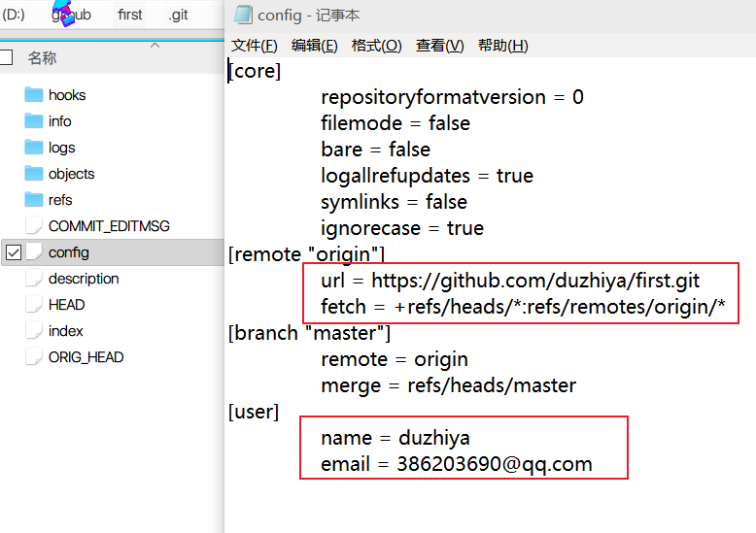Click the repositoryformatversion = 0 line
This screenshot has height=533, width=756.
click(x=452, y=98)
